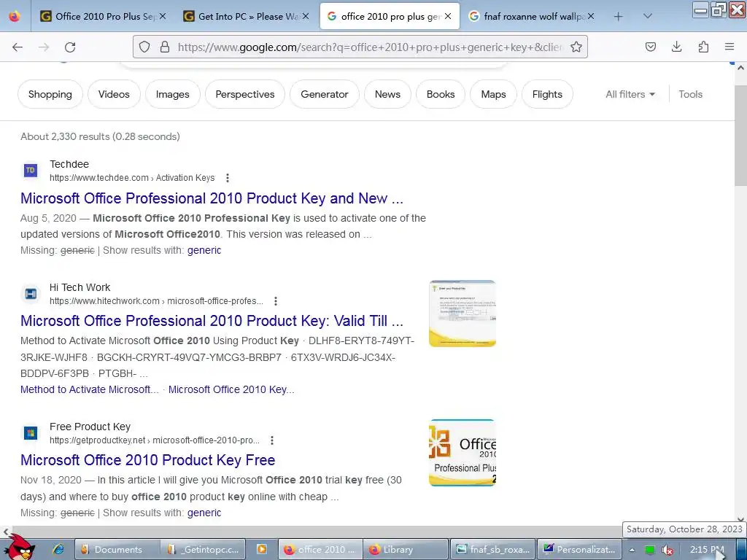Go back to previous page
The height and width of the screenshot is (560, 747).
pyautogui.click(x=18, y=47)
